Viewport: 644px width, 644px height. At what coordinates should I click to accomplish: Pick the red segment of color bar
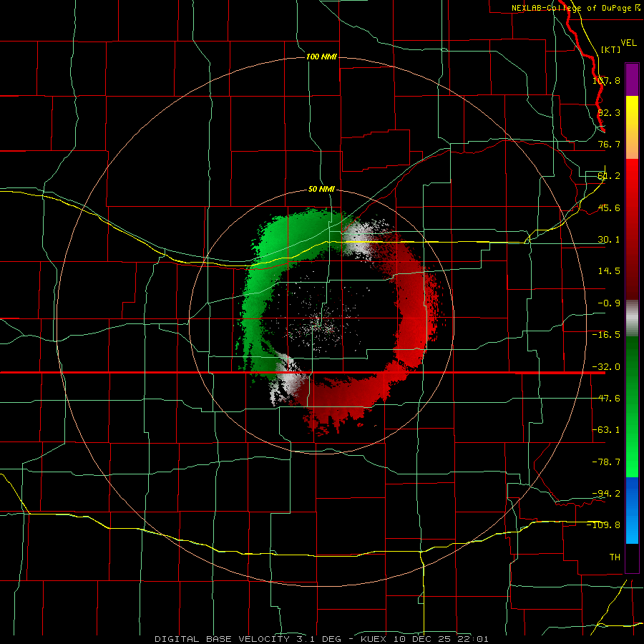632,229
